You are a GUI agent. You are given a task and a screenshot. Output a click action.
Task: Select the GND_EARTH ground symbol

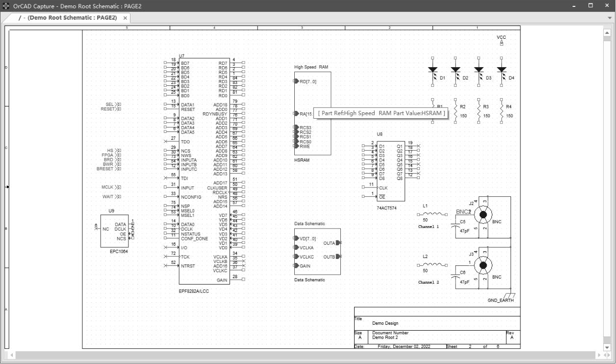click(511, 295)
